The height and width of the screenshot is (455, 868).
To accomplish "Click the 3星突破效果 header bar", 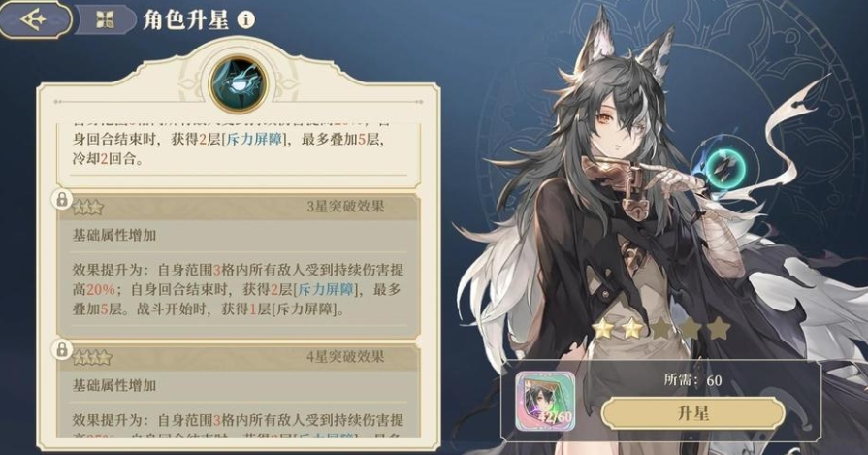I will (x=239, y=207).
